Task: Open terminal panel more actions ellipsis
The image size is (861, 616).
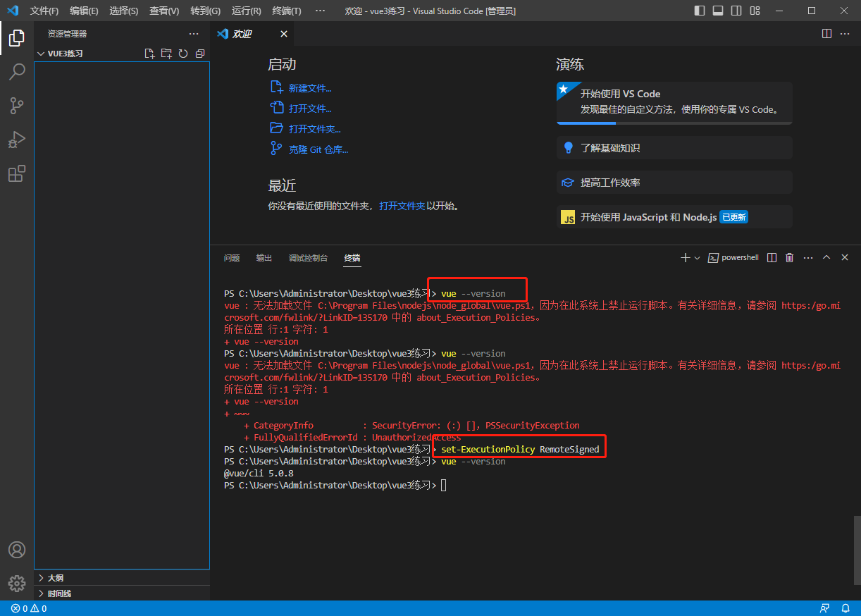Action: click(808, 258)
